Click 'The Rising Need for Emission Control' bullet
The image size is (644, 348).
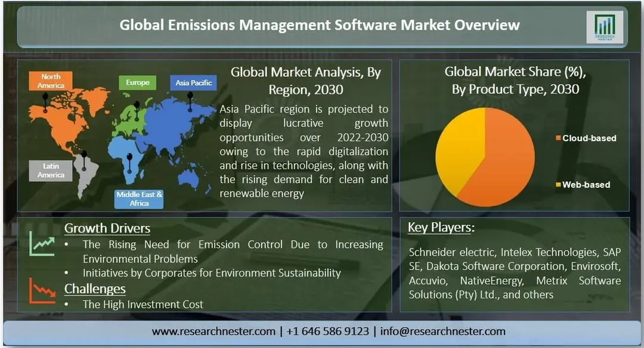point(233,251)
